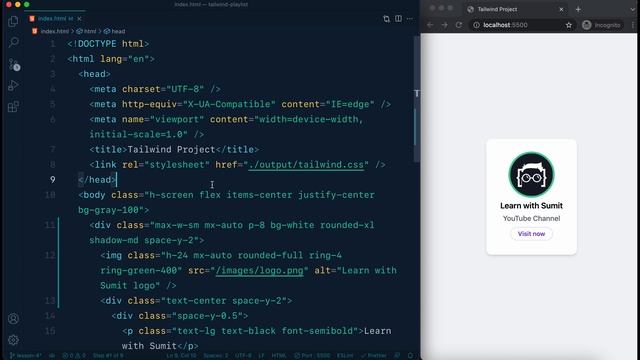Open the Explorer view in activity bar
Screen dimensions: 640x360
[13, 21]
